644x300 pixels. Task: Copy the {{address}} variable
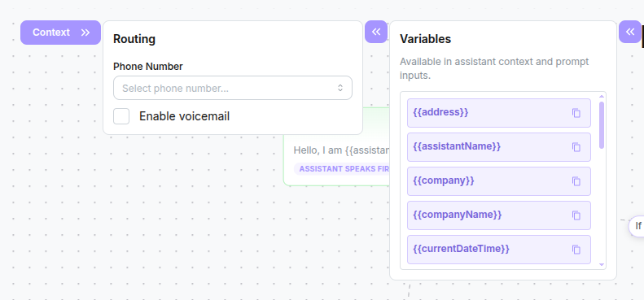tap(576, 113)
